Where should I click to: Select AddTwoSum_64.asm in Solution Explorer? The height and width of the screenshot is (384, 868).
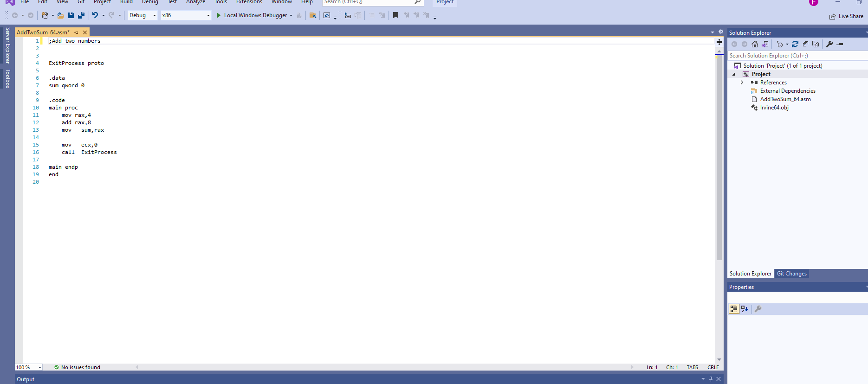coord(785,99)
